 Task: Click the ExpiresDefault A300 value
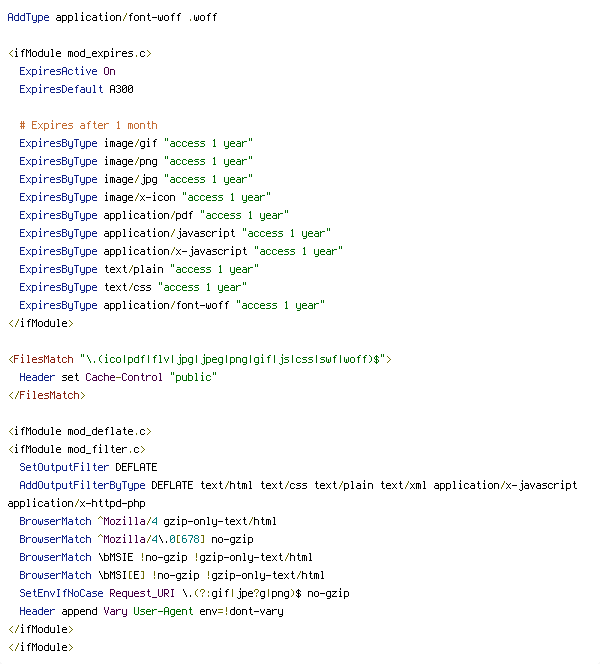(x=122, y=89)
